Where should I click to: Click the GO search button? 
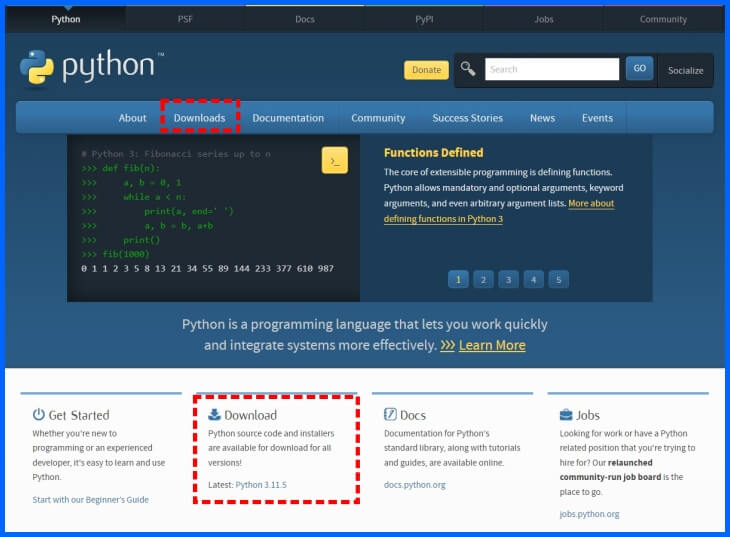pos(639,68)
